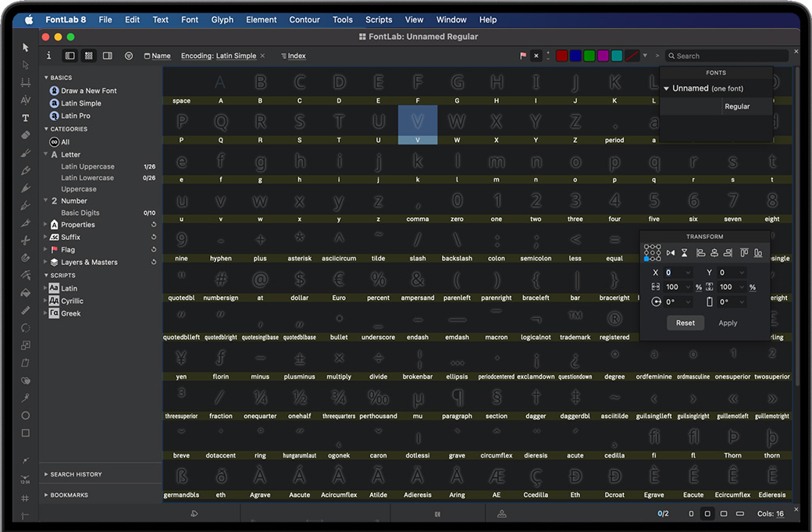Click the font info 'i' icon

click(x=48, y=55)
